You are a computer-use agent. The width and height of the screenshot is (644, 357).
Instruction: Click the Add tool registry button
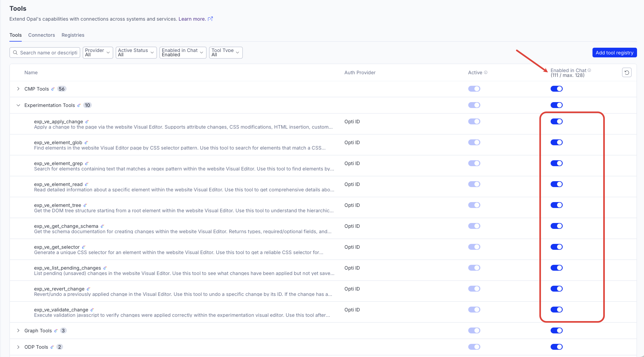point(614,53)
